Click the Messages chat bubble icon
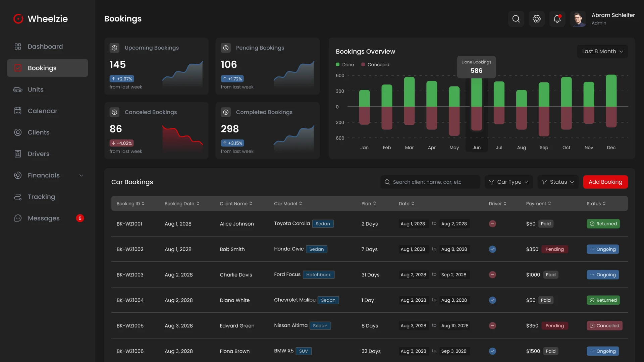644x362 pixels. pos(18,218)
